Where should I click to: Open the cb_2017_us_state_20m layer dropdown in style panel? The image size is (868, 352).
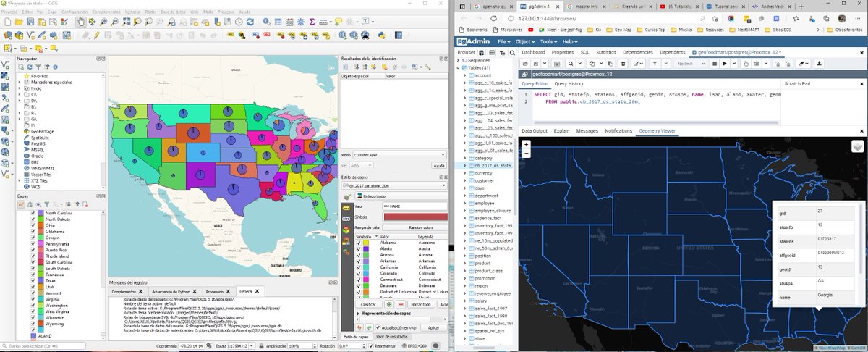pyautogui.click(x=393, y=186)
